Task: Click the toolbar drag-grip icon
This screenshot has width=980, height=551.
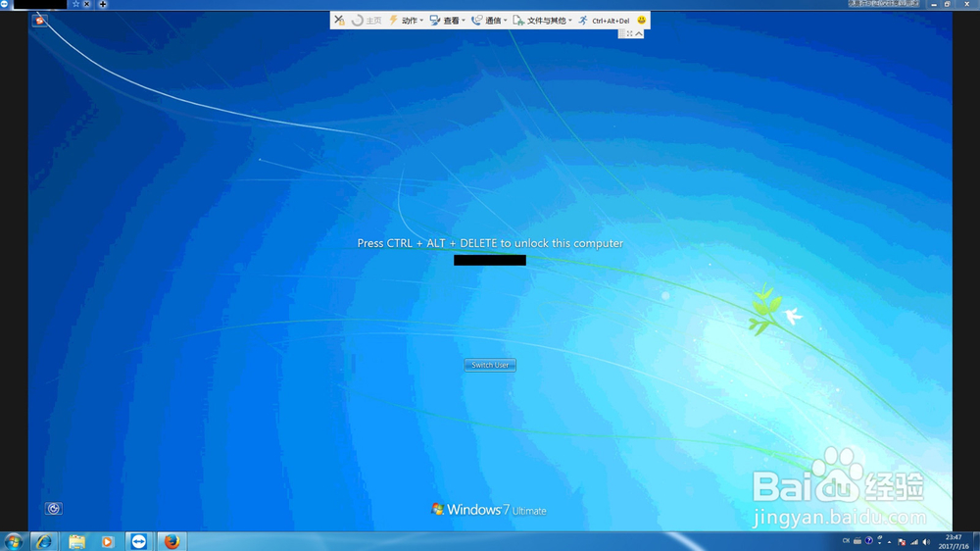Action: [622, 33]
